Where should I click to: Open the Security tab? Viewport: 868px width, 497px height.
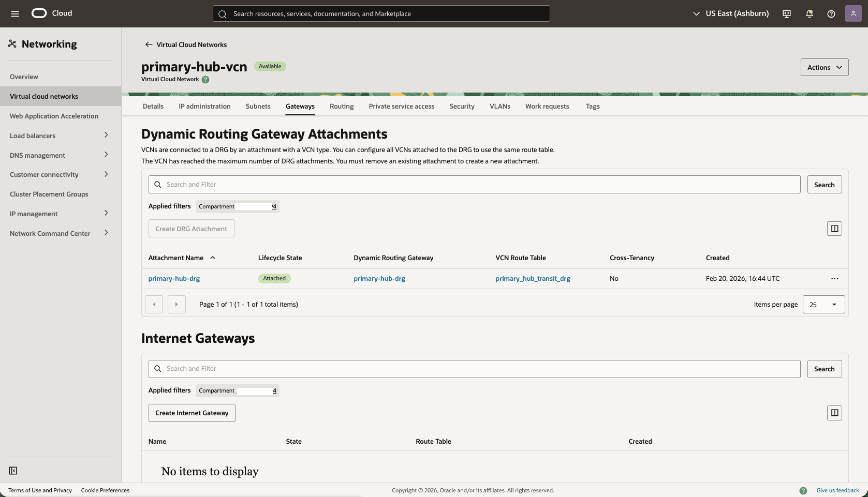click(x=461, y=106)
